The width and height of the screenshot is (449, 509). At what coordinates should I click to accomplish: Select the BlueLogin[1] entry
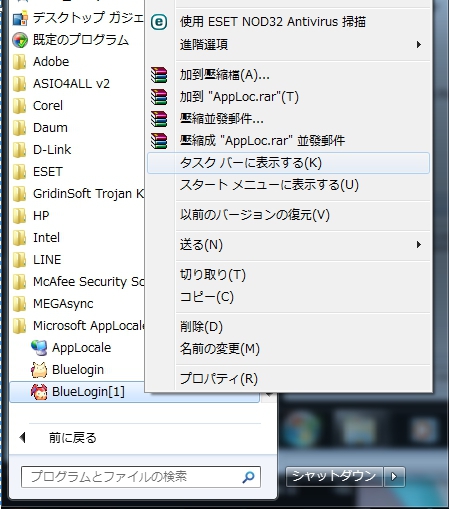(135, 392)
